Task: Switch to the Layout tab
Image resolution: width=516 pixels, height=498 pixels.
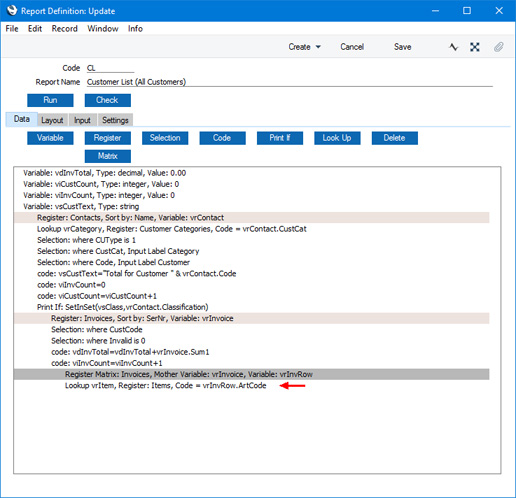Action: pos(52,120)
